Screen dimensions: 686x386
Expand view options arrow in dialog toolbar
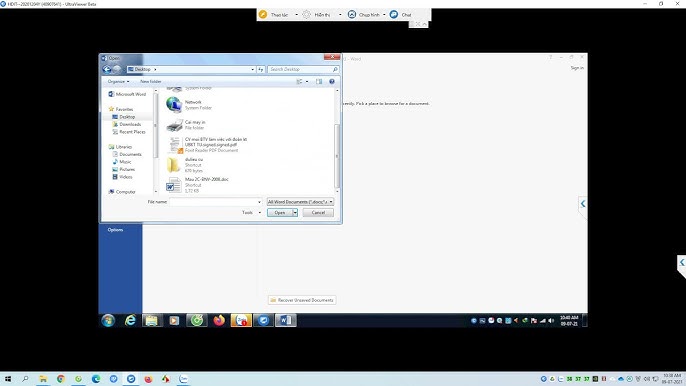pos(307,81)
